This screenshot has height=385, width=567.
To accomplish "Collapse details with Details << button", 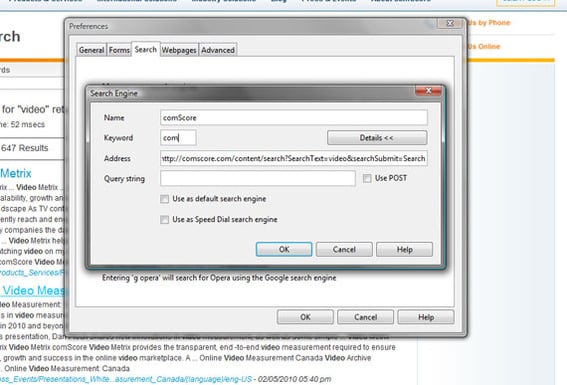I will (x=377, y=138).
